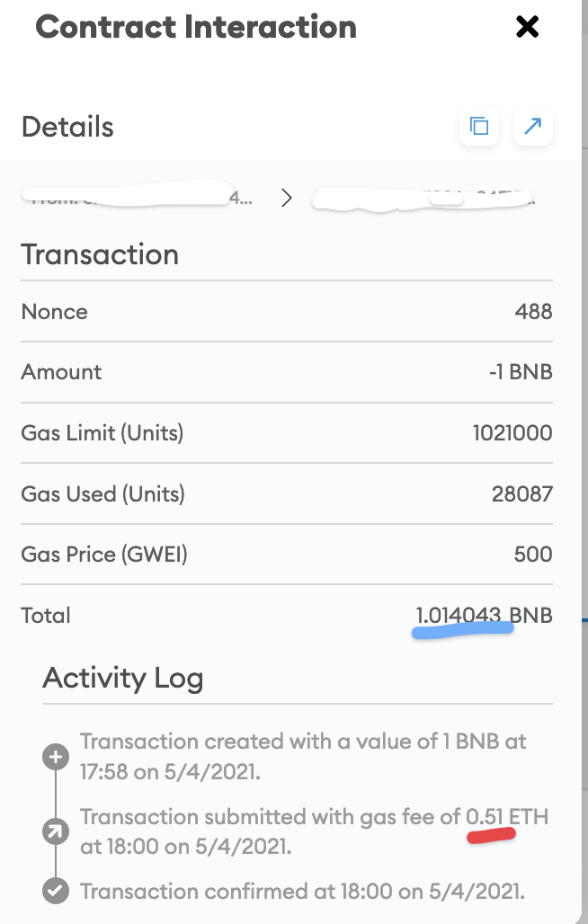Click the copy transaction details icon
Screen dimensions: 588x924
(x=478, y=126)
